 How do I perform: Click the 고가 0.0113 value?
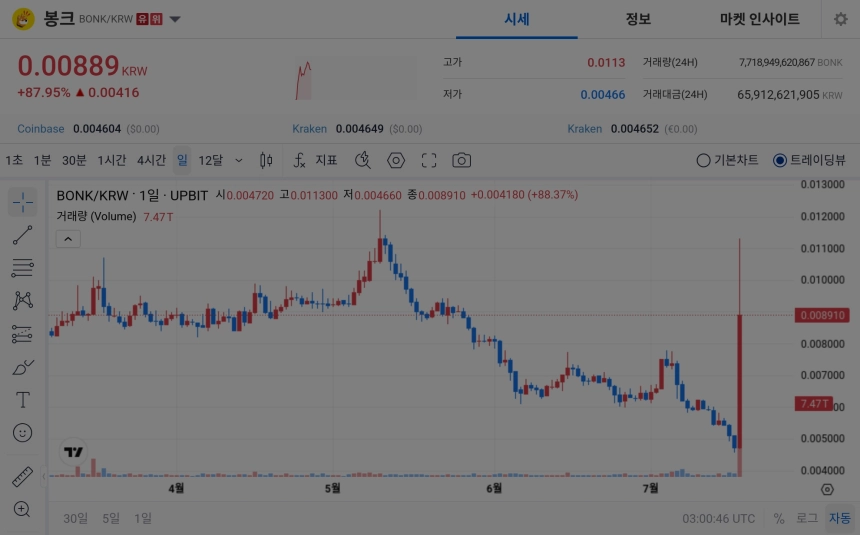(606, 63)
